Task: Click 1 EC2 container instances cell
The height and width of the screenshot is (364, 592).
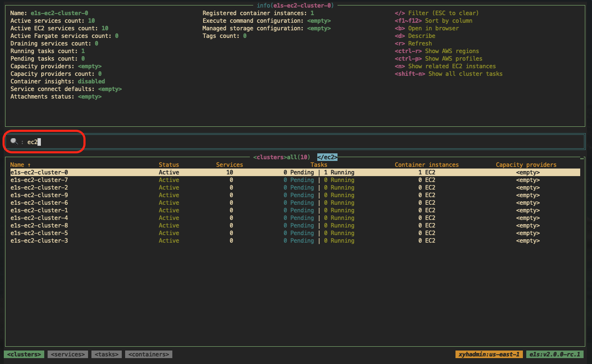Action: (427, 172)
